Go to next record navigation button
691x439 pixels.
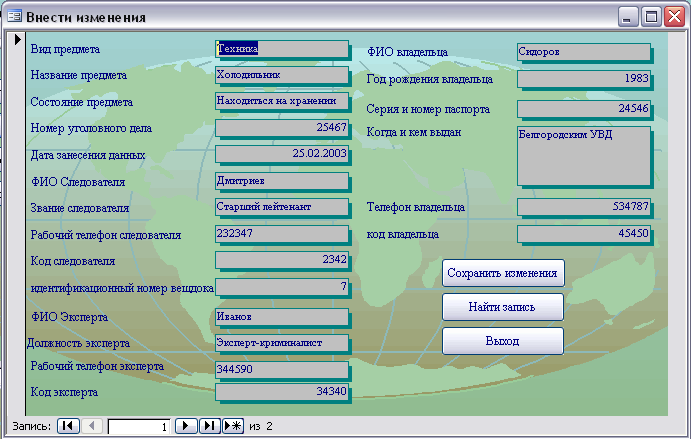pos(186,426)
